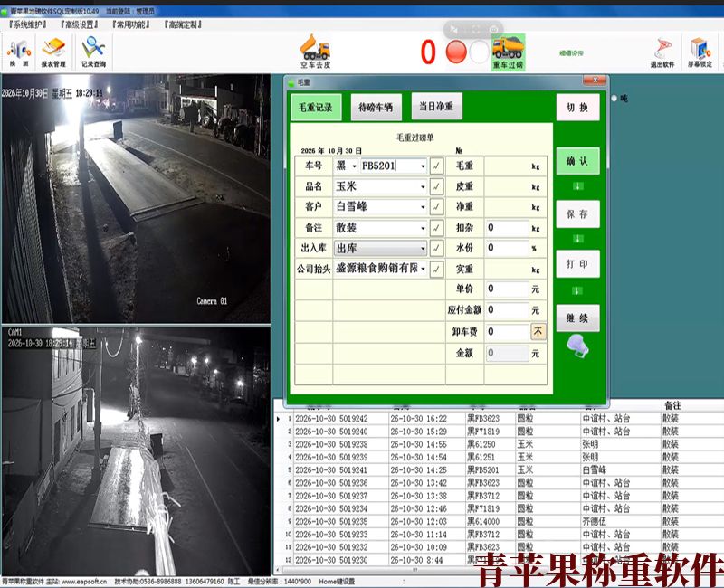Open the FB5201 plate number dropdown

point(423,166)
